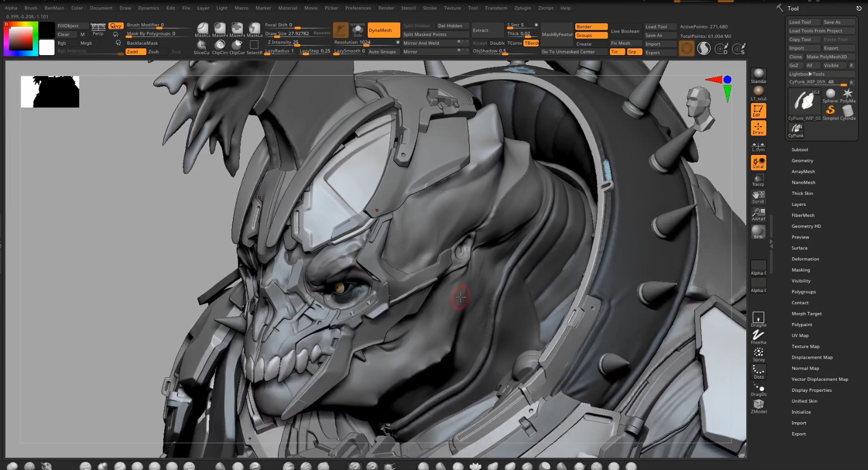Viewport: 868px width, 470px height.
Task: Toggle the XYZ rotation button
Action: tap(115, 26)
